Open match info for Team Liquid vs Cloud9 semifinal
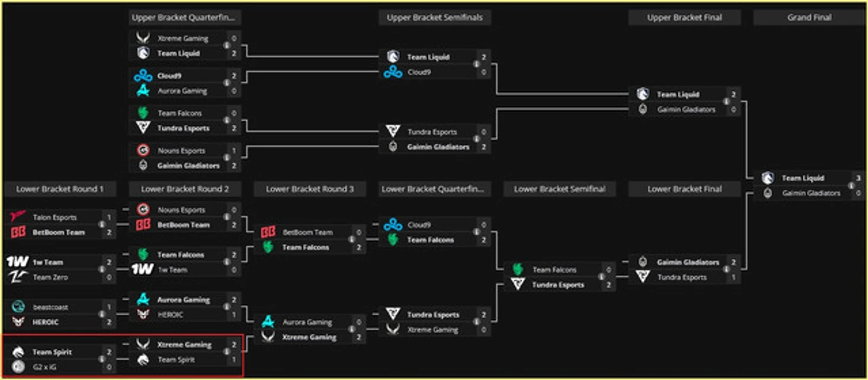 coord(476,64)
